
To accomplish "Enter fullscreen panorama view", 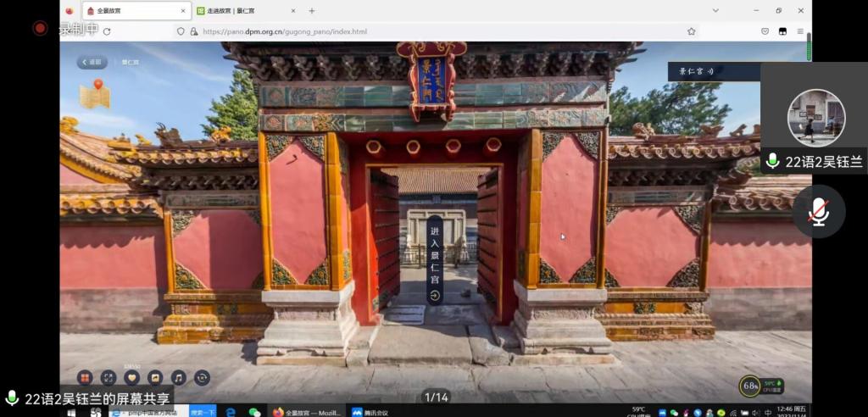I will 108,378.
